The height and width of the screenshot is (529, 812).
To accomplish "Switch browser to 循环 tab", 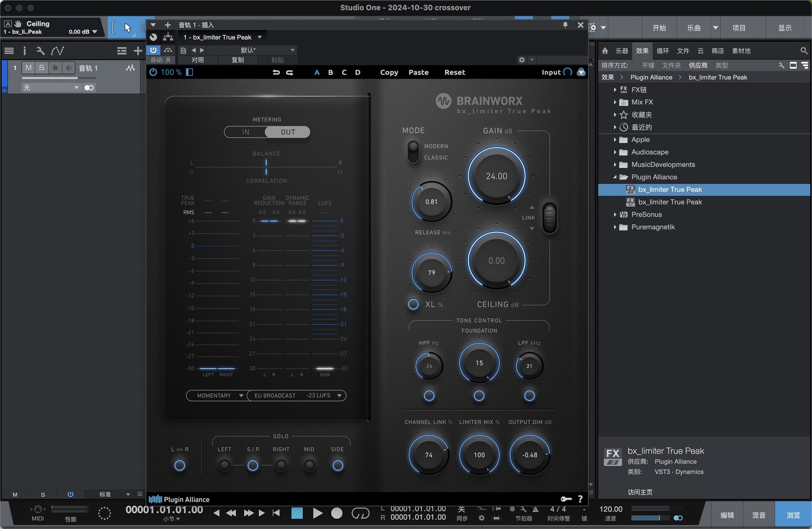I will click(x=663, y=51).
